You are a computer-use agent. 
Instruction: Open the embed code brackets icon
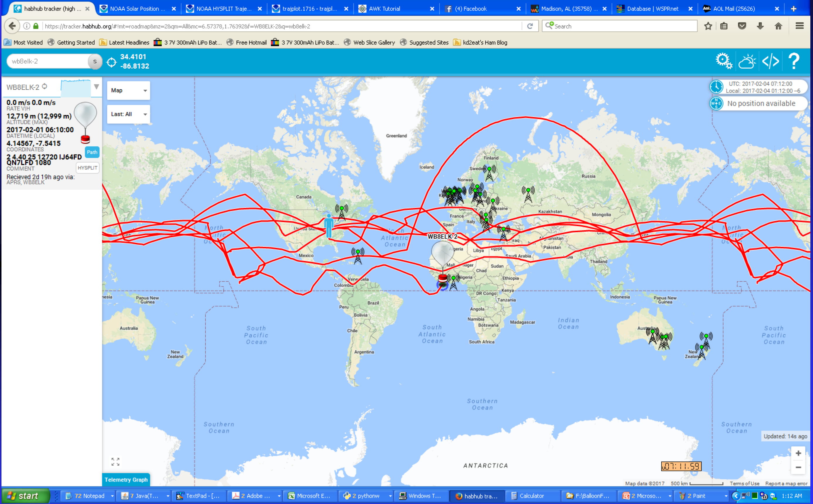[x=770, y=61]
